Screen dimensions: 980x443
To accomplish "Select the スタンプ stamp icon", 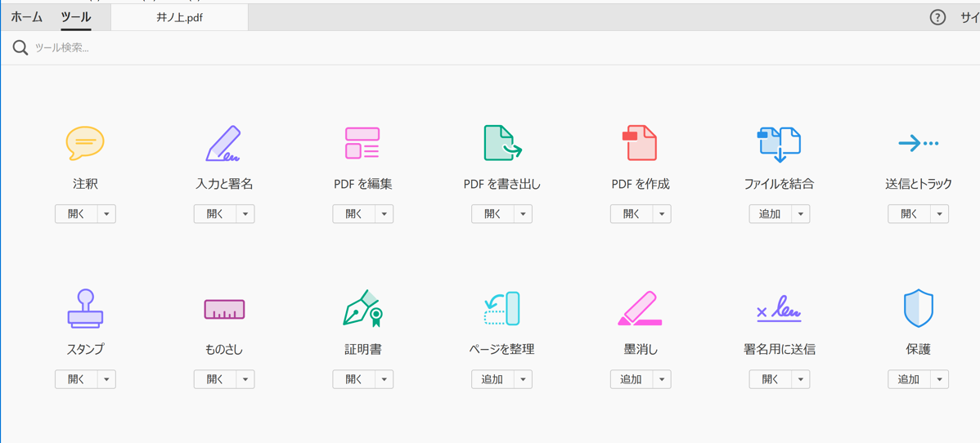I will [85, 308].
